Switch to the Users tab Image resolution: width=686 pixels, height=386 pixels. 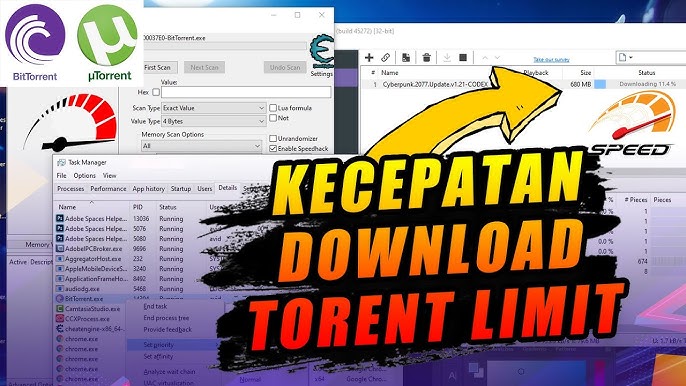click(204, 189)
